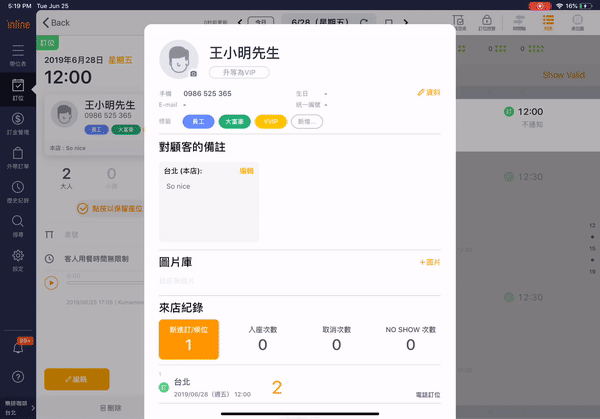Image resolution: width=600 pixels, height=419 pixels.
Task: Select the NO SHOW 次數 tab
Action: click(410, 339)
